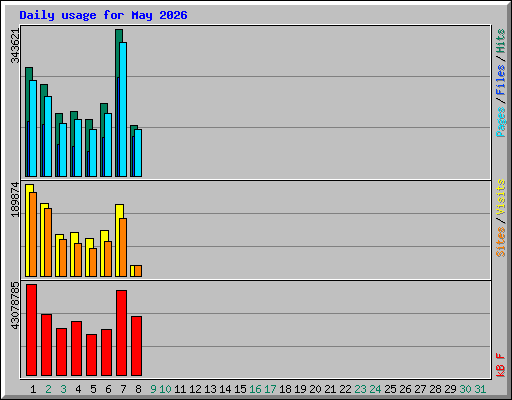Click the 43078785 axis value
Image resolution: width=512 pixels, height=400 pixels.
point(15,306)
